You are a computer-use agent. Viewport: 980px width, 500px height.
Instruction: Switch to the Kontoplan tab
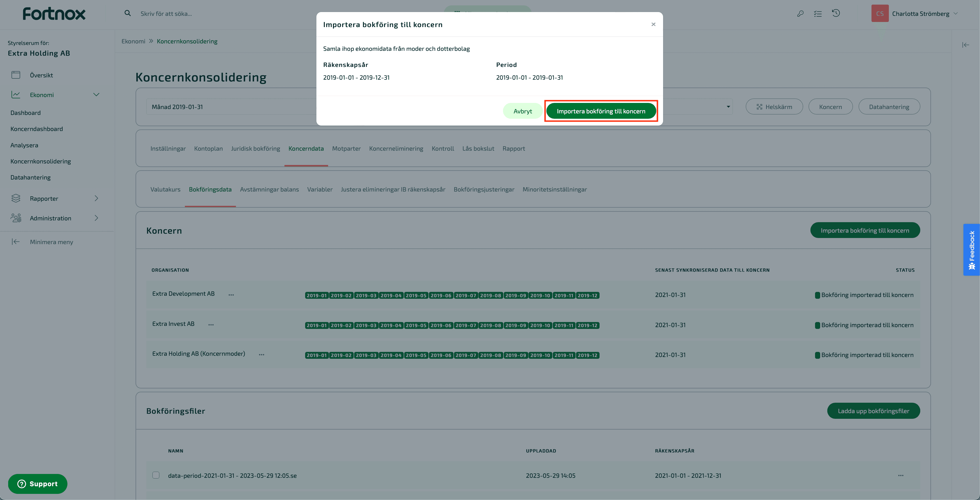(208, 148)
